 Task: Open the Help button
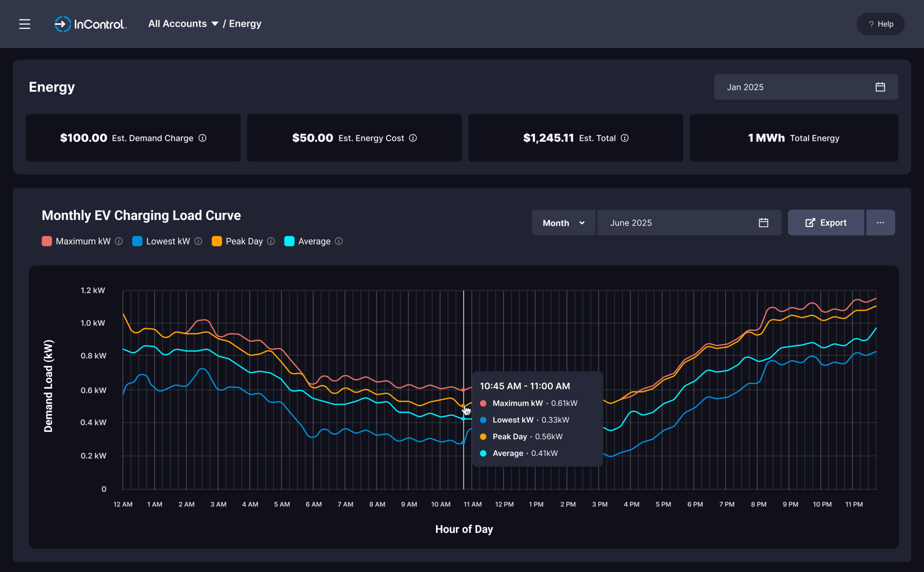click(x=880, y=24)
